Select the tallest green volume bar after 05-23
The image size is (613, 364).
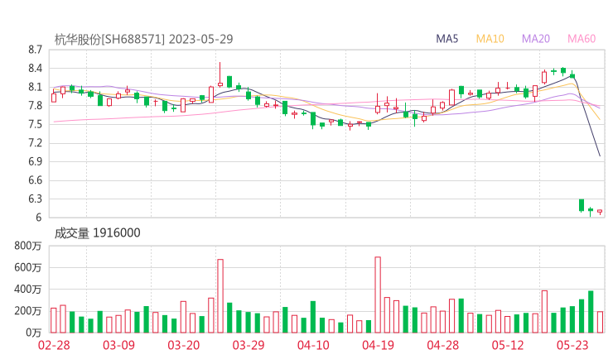[591, 312]
